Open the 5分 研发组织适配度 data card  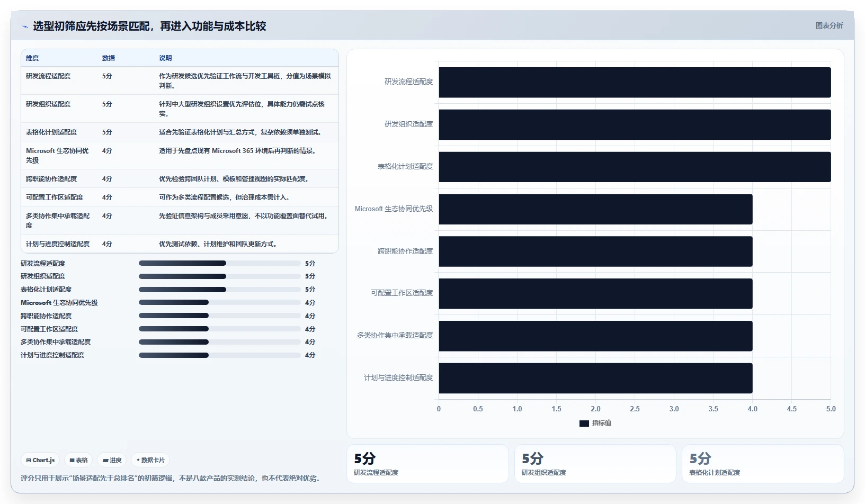[595, 464]
